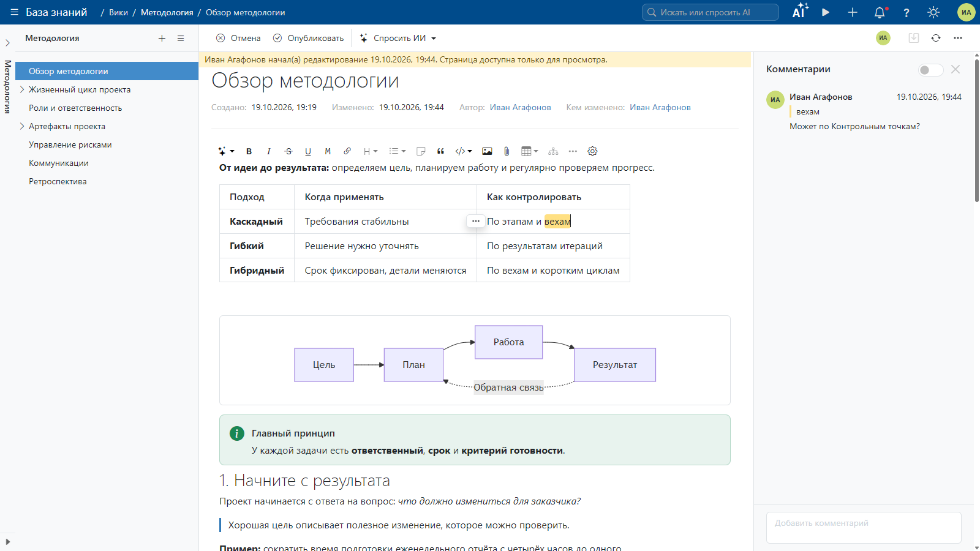
Task: Insert a note block
Action: pyautogui.click(x=421, y=151)
